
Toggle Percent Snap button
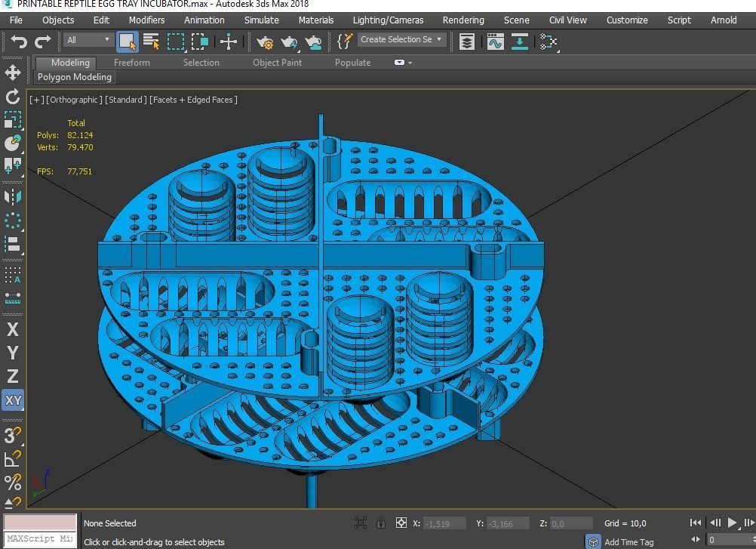tap(13, 482)
